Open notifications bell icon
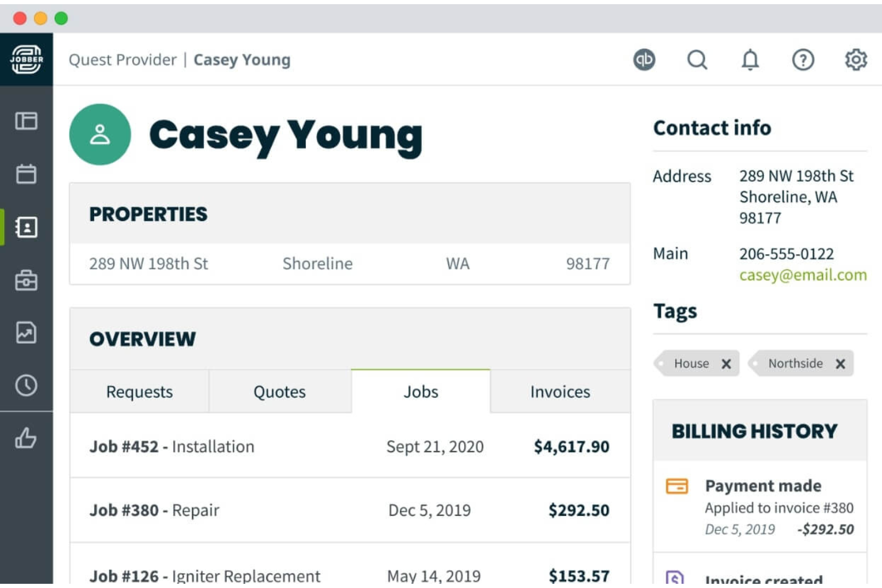 750,60
